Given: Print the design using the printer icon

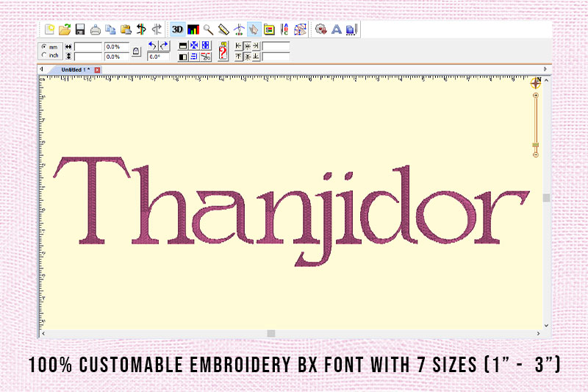Looking at the screenshot, I should tap(96, 29).
